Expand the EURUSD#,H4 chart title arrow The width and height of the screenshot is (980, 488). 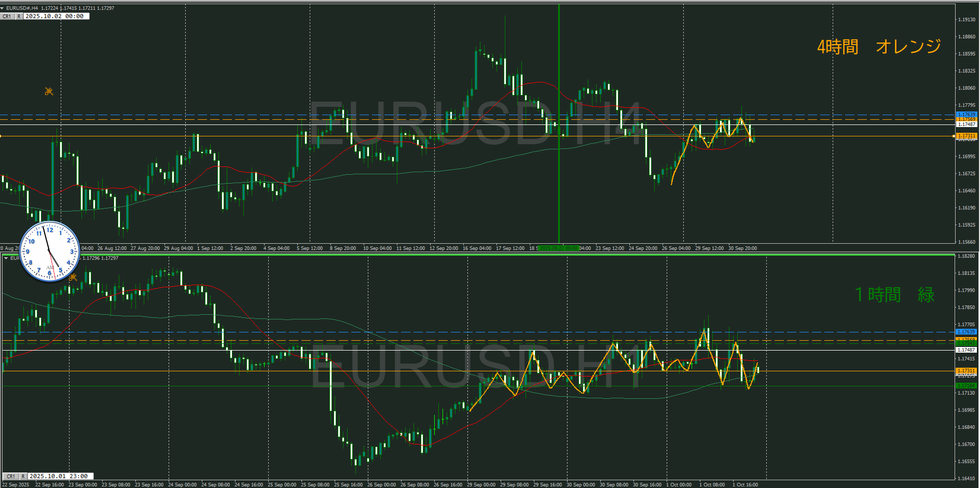[x=3, y=8]
